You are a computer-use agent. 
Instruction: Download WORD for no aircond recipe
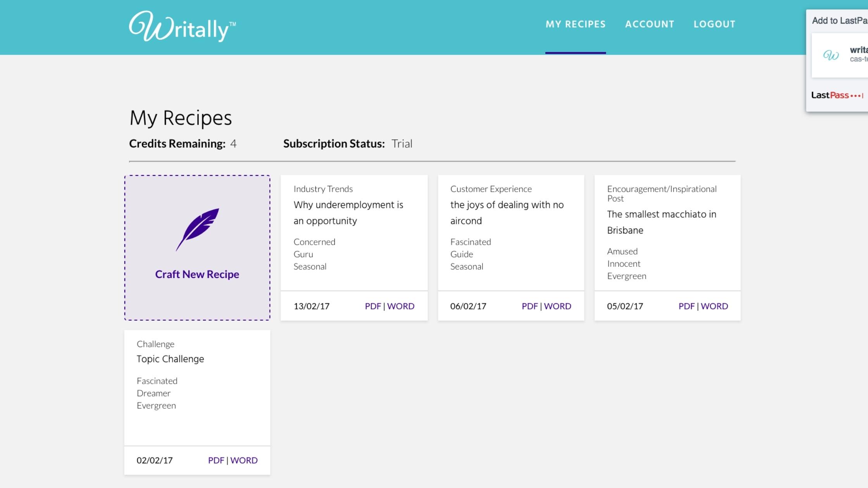tap(558, 306)
